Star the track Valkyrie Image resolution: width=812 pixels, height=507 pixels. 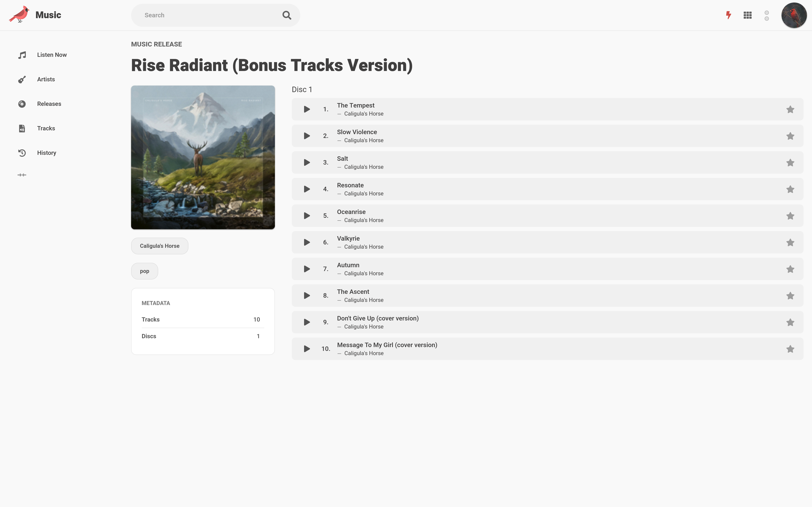790,243
